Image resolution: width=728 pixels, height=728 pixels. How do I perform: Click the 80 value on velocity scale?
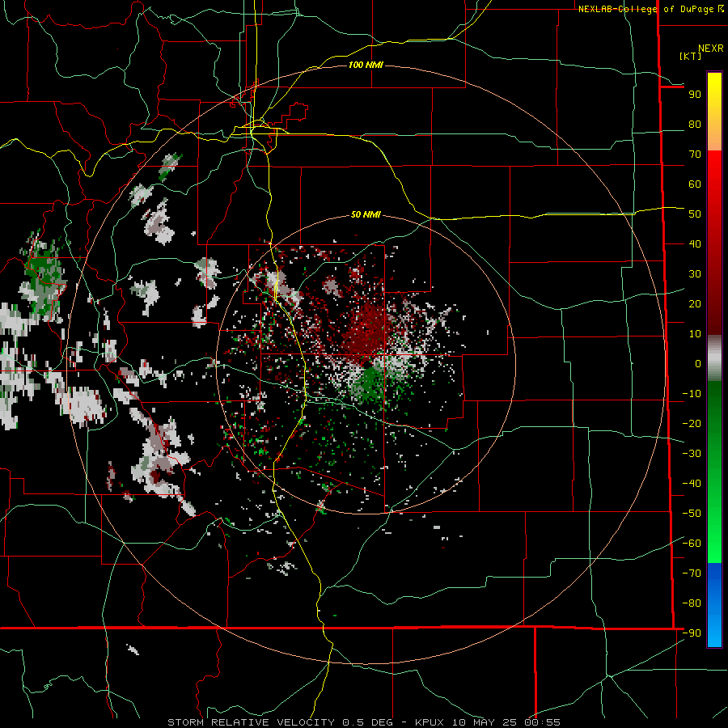pyautogui.click(x=695, y=125)
